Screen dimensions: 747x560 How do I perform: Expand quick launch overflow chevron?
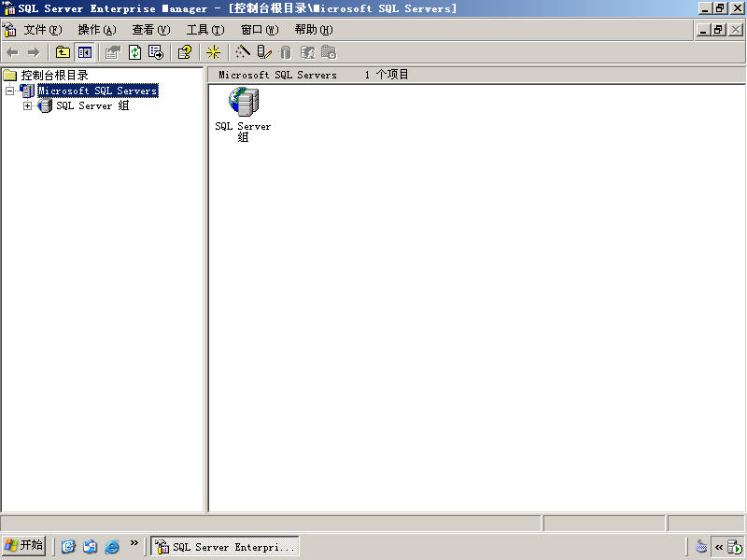134,542
